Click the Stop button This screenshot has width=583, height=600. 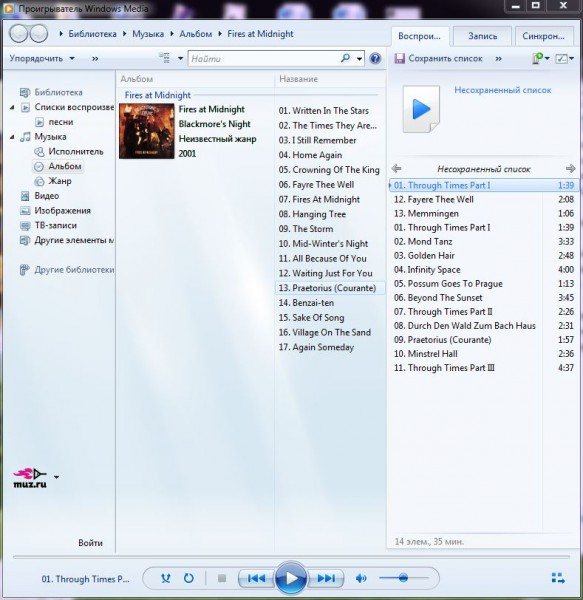point(221,578)
